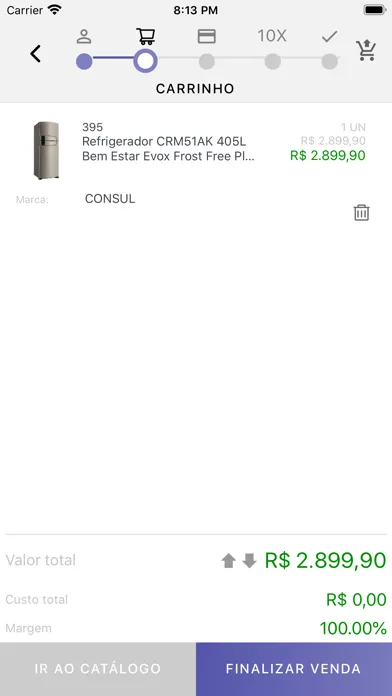Image resolution: width=392 pixels, height=696 pixels.
Task: Tap the checkmark confirmation step icon
Action: coord(330,36)
